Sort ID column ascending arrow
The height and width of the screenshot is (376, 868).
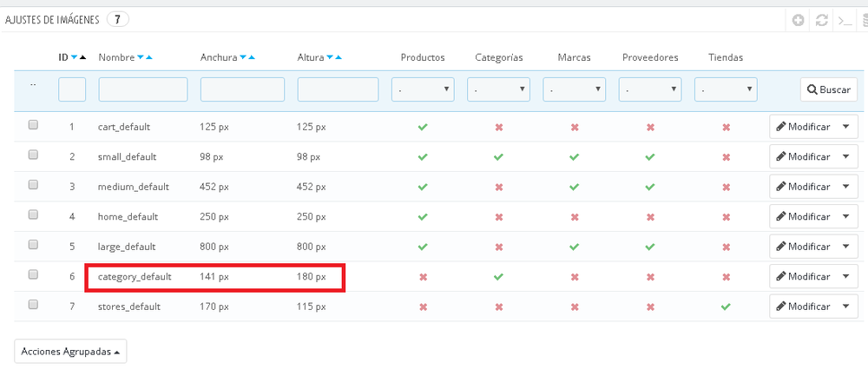click(x=82, y=57)
